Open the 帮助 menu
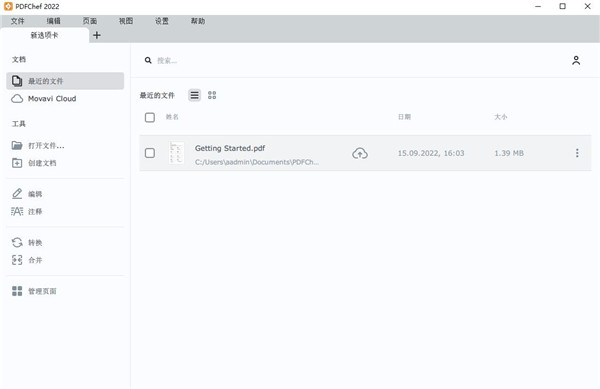 (198, 21)
